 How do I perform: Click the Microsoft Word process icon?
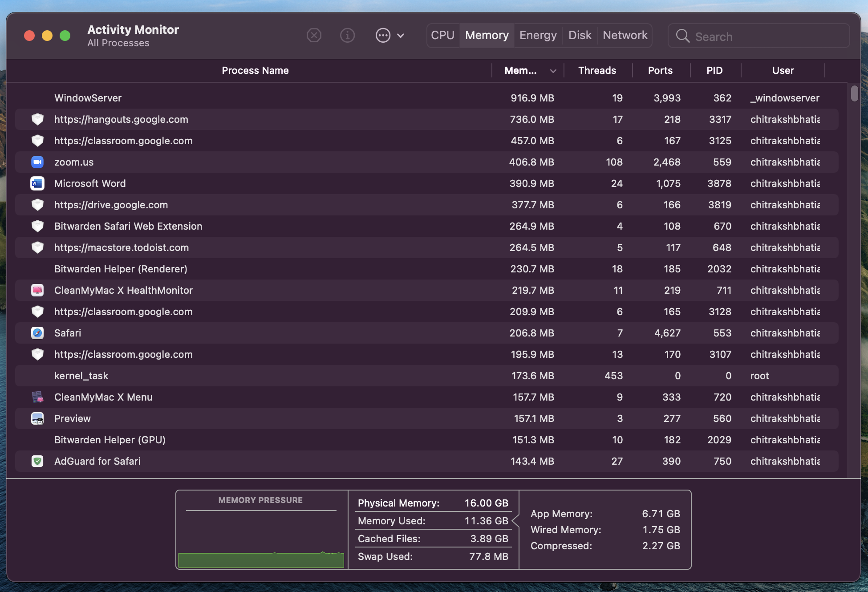coord(37,183)
